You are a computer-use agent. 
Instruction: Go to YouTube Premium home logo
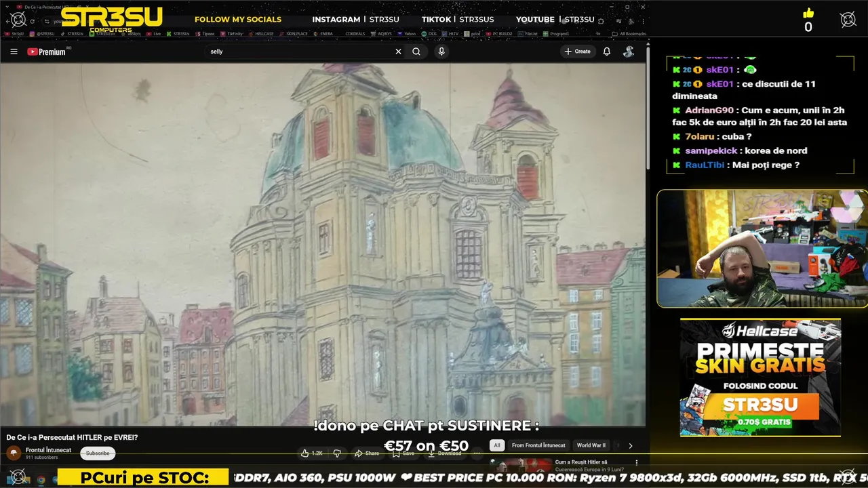click(x=46, y=52)
